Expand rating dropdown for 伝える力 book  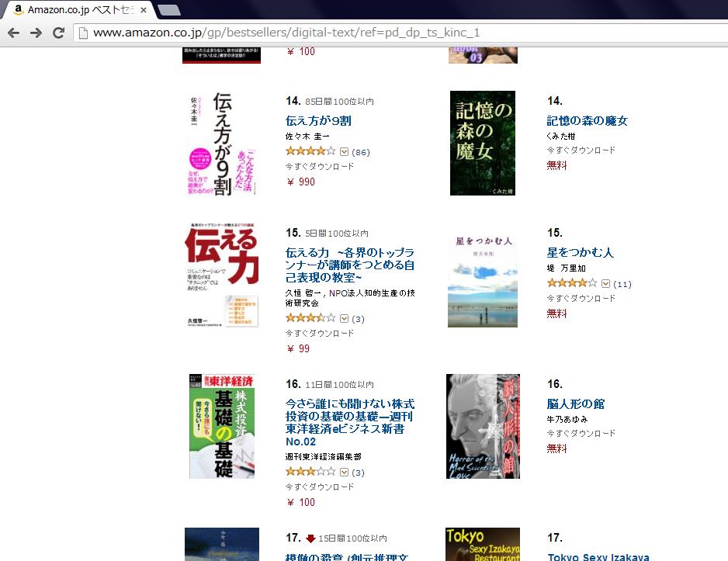tap(344, 318)
